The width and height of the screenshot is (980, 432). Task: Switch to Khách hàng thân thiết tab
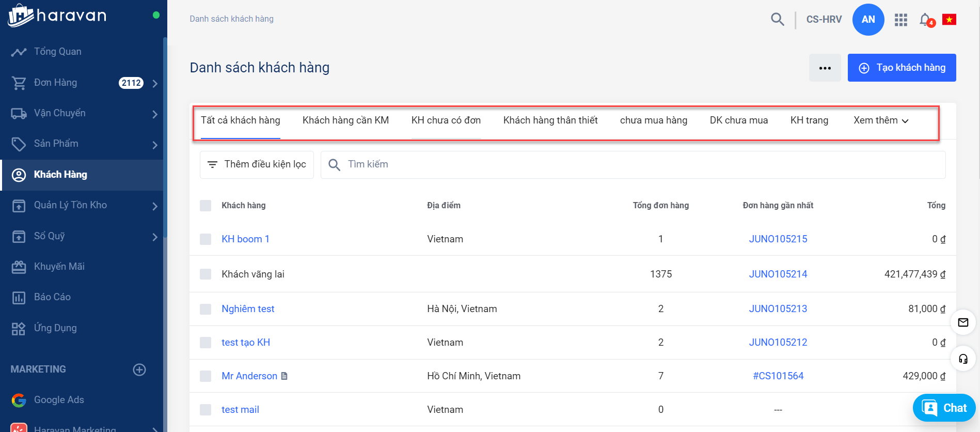tap(550, 120)
